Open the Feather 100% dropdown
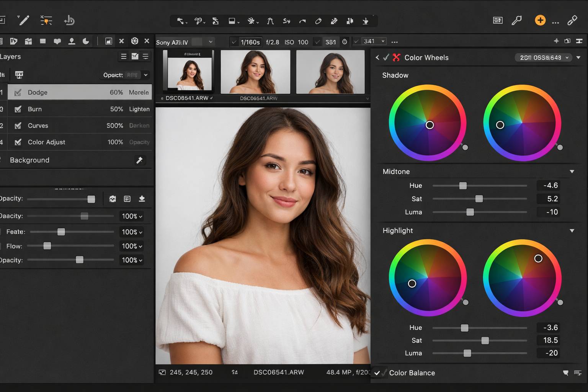Image resolution: width=588 pixels, height=392 pixels. coord(132,232)
